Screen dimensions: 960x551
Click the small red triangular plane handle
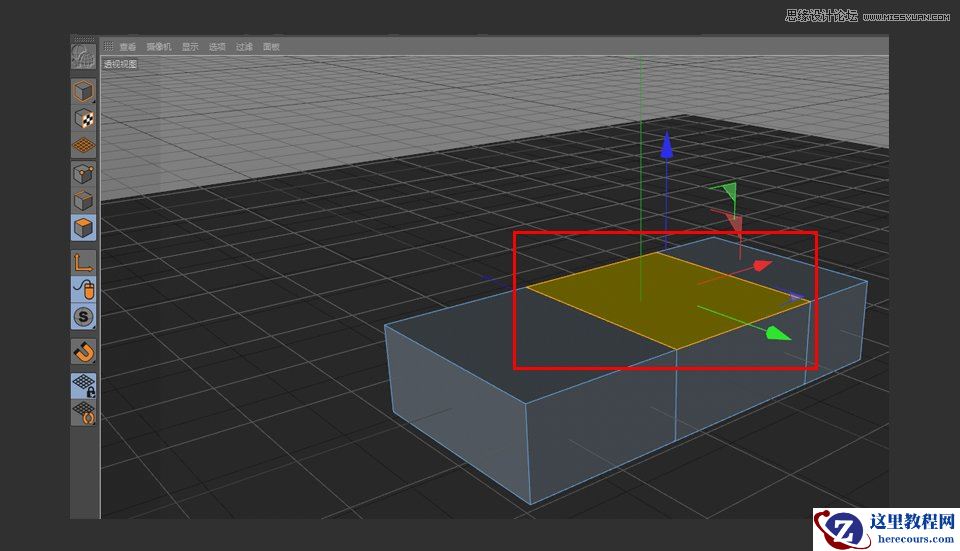733,222
